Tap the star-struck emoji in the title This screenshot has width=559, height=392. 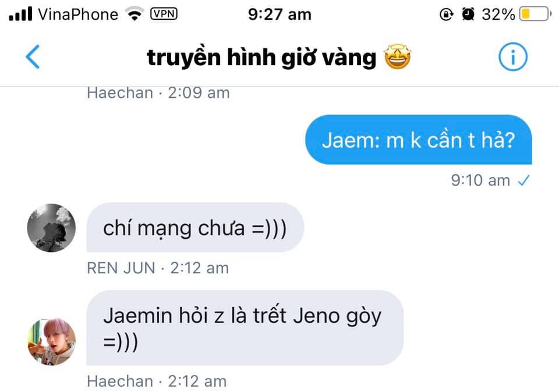(x=397, y=56)
